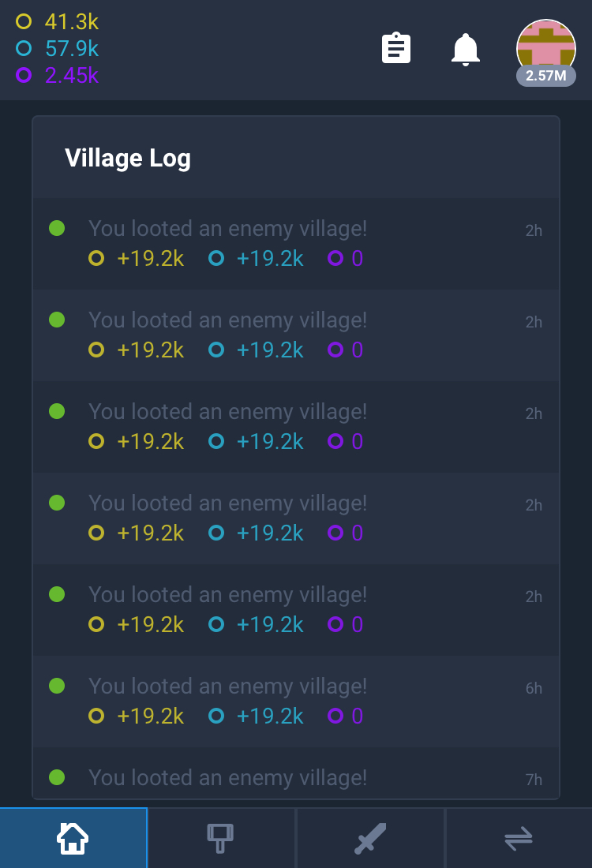Image resolution: width=592 pixels, height=868 pixels.
Task: Click the 6h timestamp in the log
Action: point(534,689)
